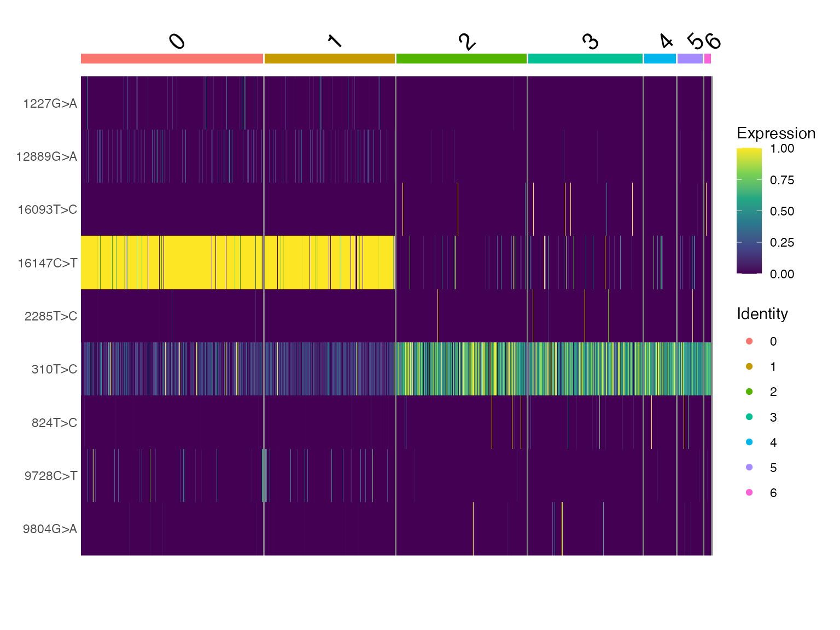
Task: Click the pink Identity legend dot for 6
Action: (749, 493)
